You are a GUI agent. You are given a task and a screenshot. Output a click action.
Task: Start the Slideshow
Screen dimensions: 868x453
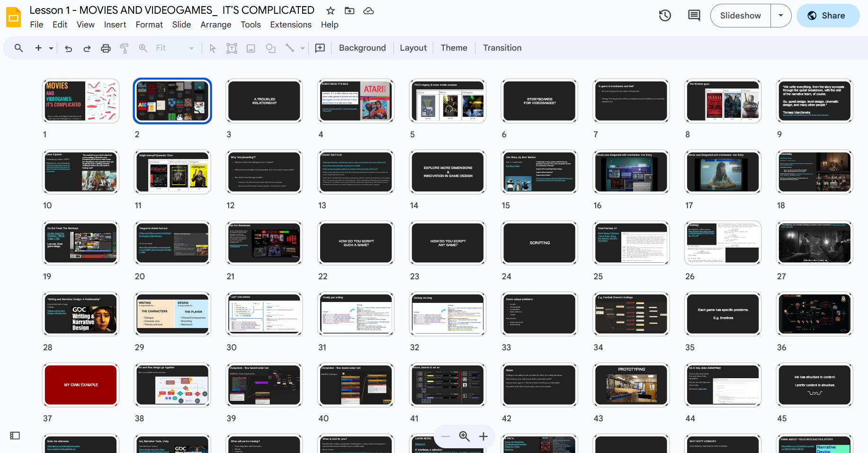741,16
